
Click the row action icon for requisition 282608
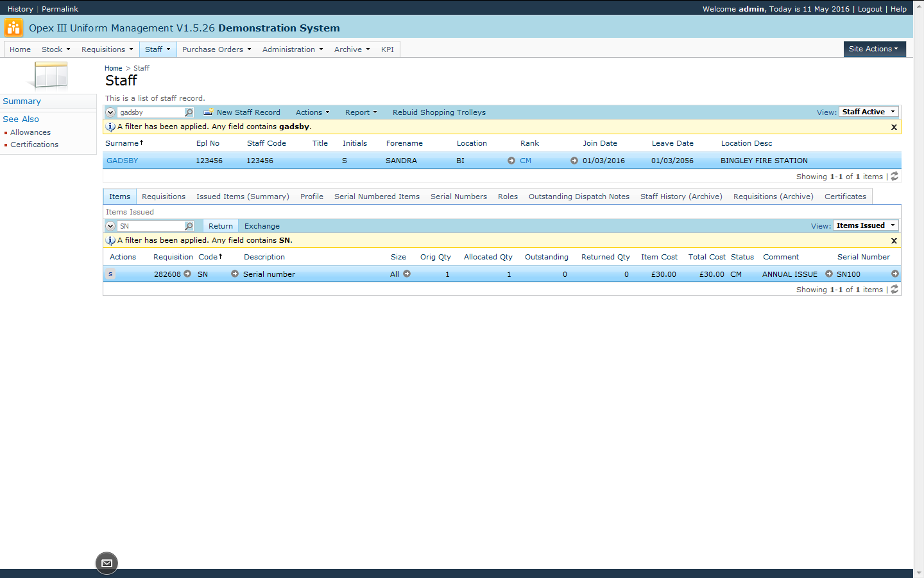[110, 274]
